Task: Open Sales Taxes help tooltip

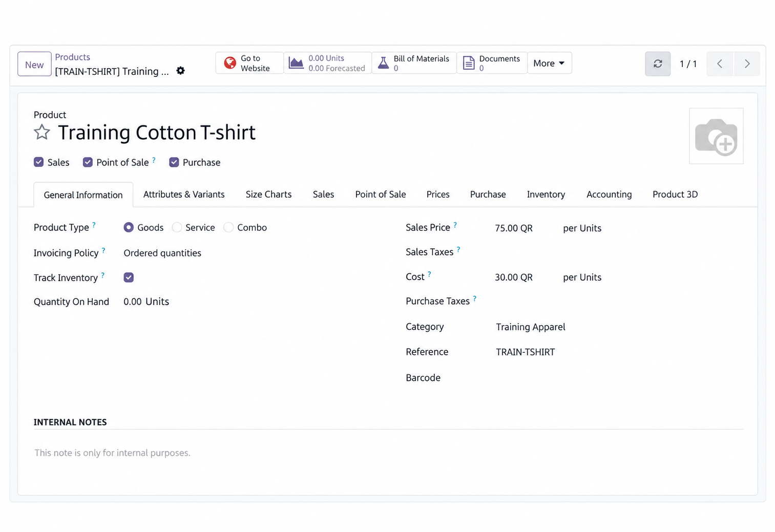Action: pos(458,249)
